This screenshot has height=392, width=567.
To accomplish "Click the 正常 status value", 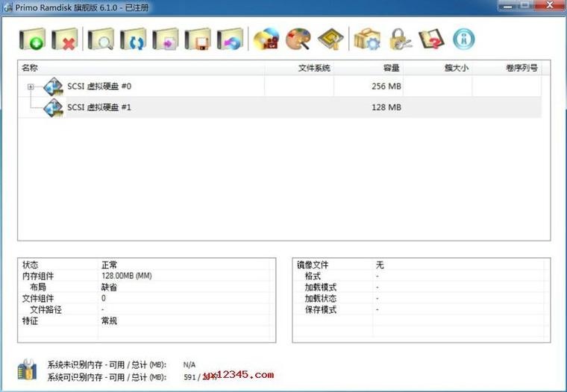I will (109, 265).
